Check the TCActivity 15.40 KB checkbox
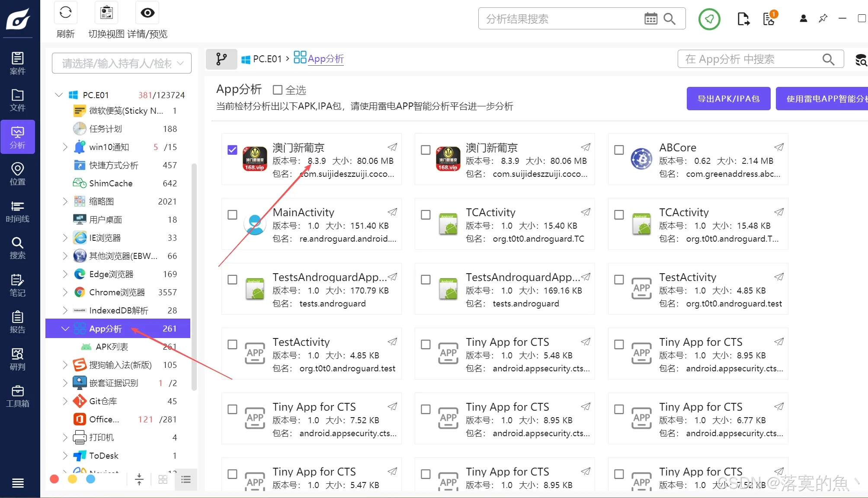The width and height of the screenshot is (868, 498). (x=426, y=214)
